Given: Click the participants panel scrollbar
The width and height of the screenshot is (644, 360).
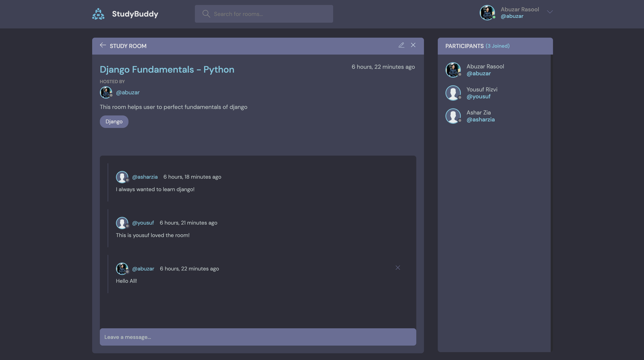Looking at the screenshot, I should pyautogui.click(x=551, y=200).
